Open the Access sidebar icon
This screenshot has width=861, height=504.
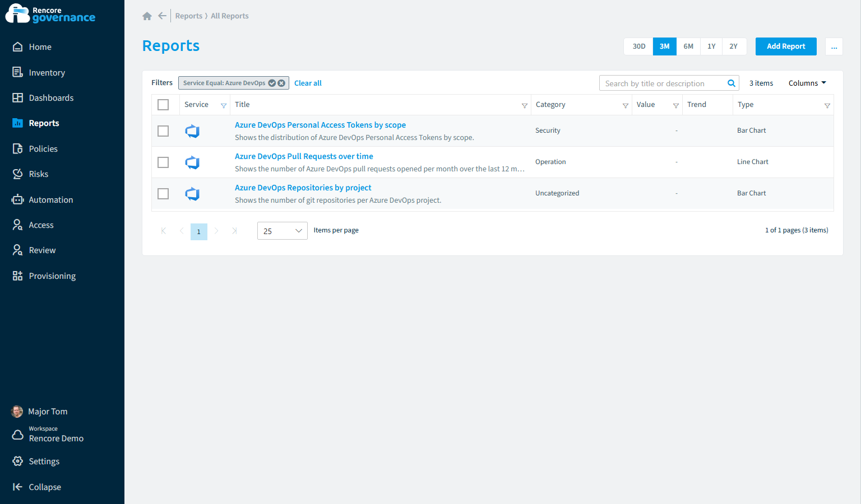coord(18,225)
